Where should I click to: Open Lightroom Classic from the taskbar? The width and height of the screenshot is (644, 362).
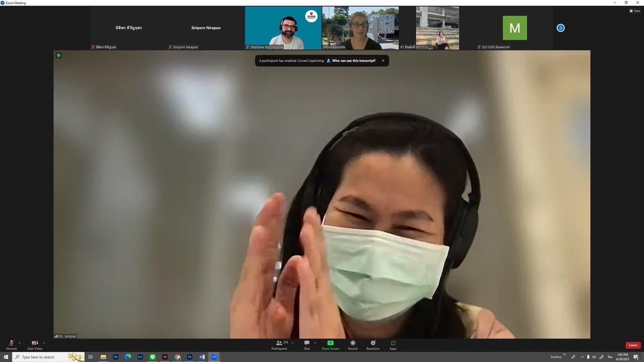tap(140, 357)
